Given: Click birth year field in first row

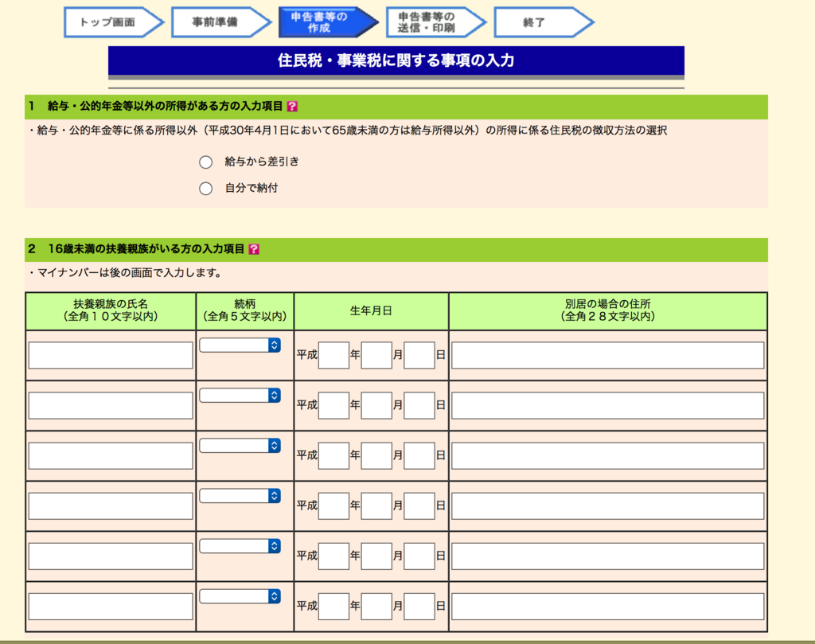Looking at the screenshot, I should [x=333, y=356].
